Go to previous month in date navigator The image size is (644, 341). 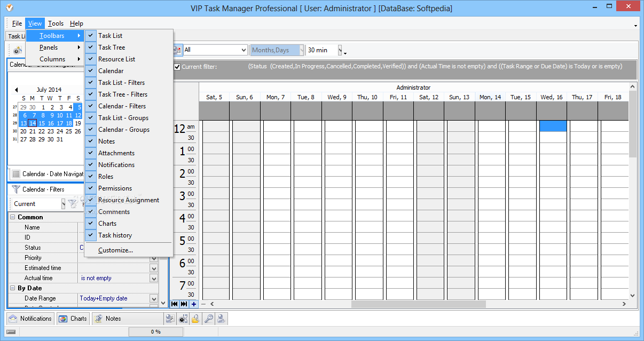click(16, 90)
